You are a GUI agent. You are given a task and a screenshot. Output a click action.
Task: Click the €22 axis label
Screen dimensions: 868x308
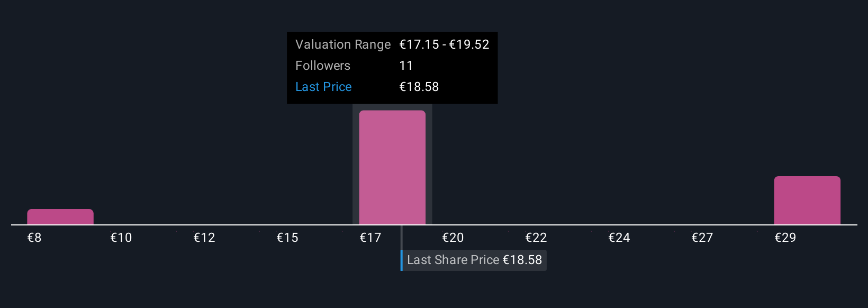pos(536,238)
